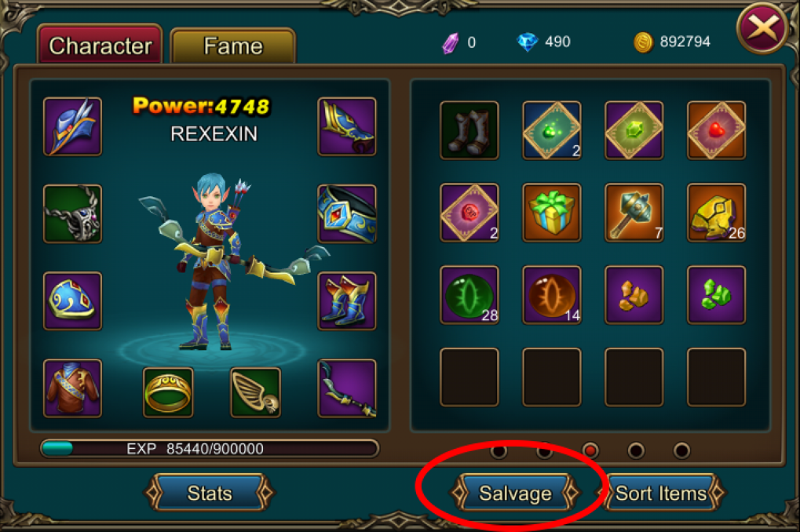Image resolution: width=800 pixels, height=532 pixels.
Task: Select the orange eye gem stack of 14
Action: tap(552, 295)
